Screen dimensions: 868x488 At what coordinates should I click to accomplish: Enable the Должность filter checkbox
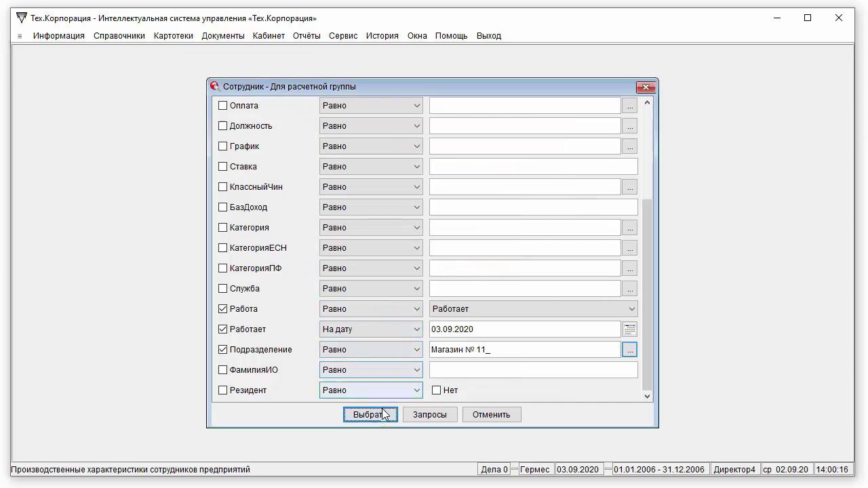(222, 126)
